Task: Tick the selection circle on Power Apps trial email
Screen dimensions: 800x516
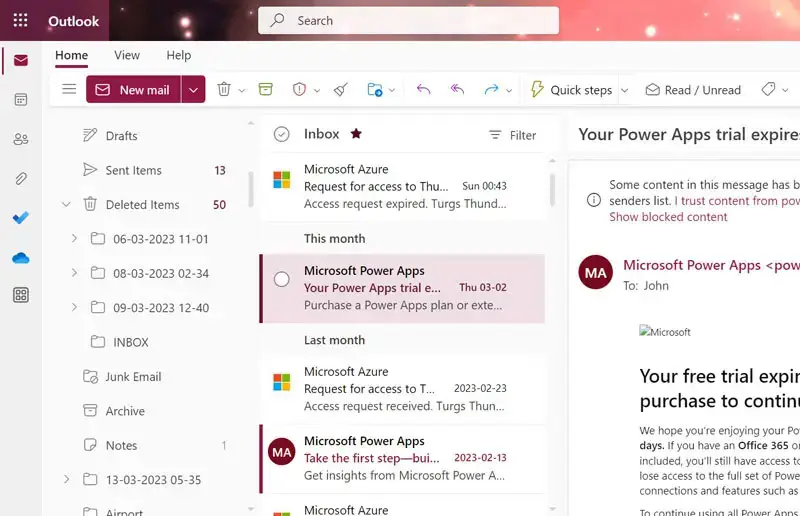Action: point(282,279)
